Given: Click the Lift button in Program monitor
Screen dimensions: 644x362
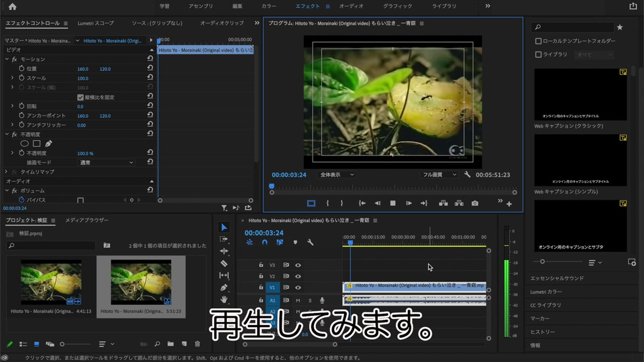Looking at the screenshot, I should tap(443, 203).
